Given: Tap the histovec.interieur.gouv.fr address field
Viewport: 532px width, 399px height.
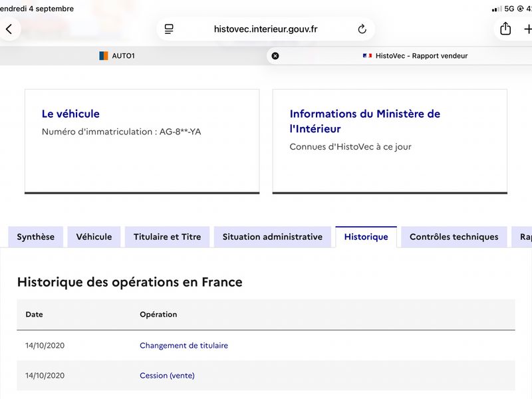Looking at the screenshot, I should [265, 29].
